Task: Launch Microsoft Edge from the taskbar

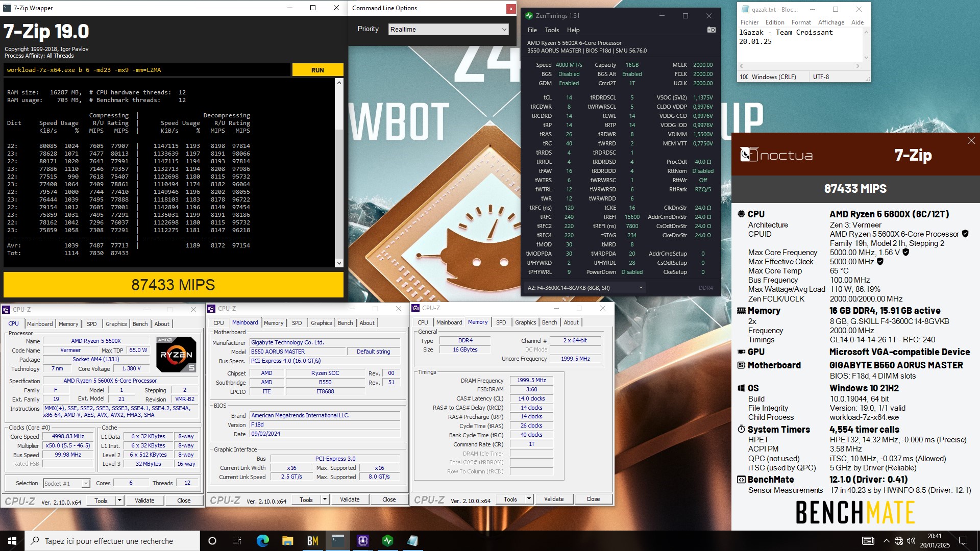Action: [262, 541]
